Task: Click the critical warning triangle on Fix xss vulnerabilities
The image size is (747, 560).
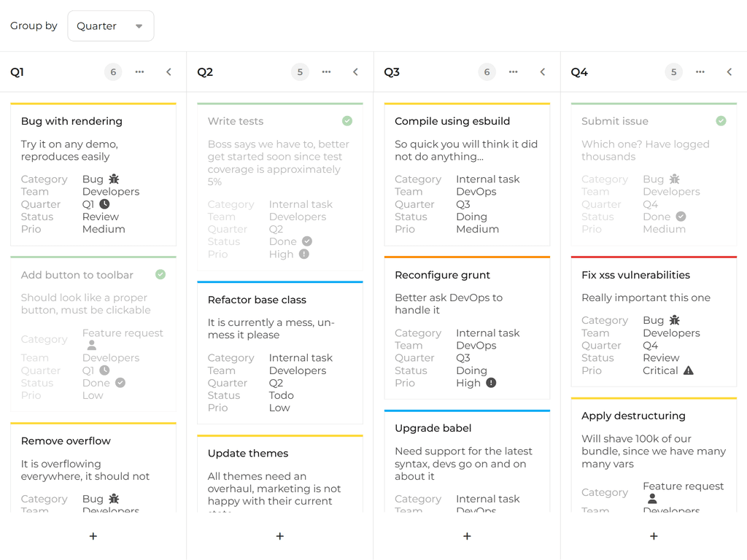Action: click(688, 370)
